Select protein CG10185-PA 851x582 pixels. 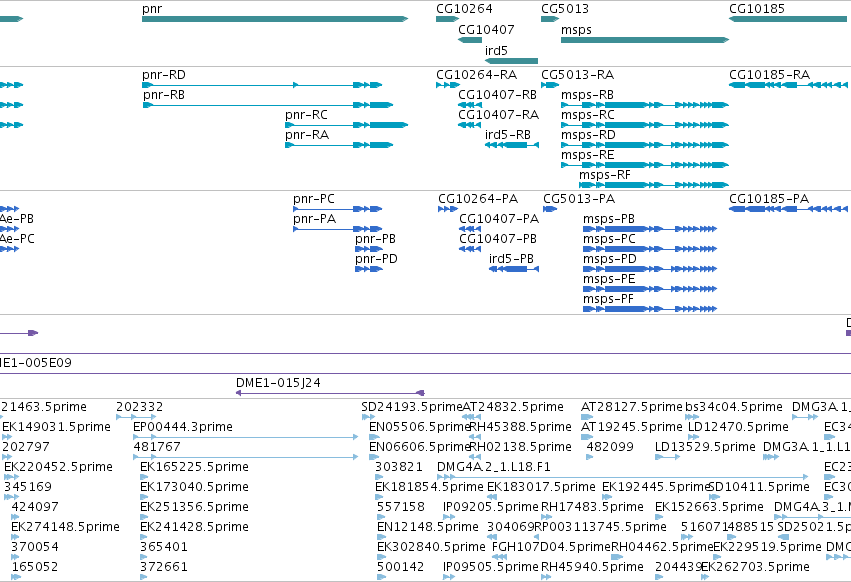pos(788,209)
